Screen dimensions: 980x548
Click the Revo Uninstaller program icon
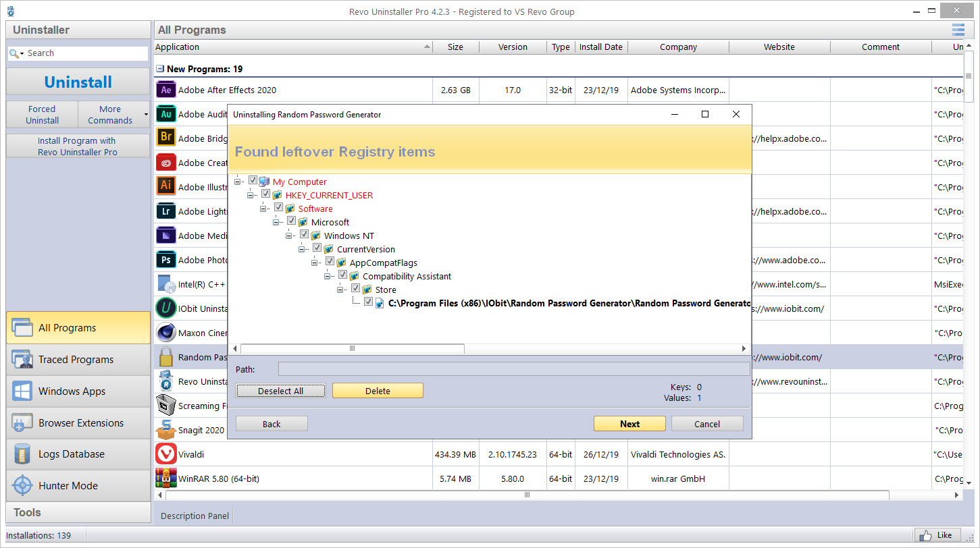166,381
